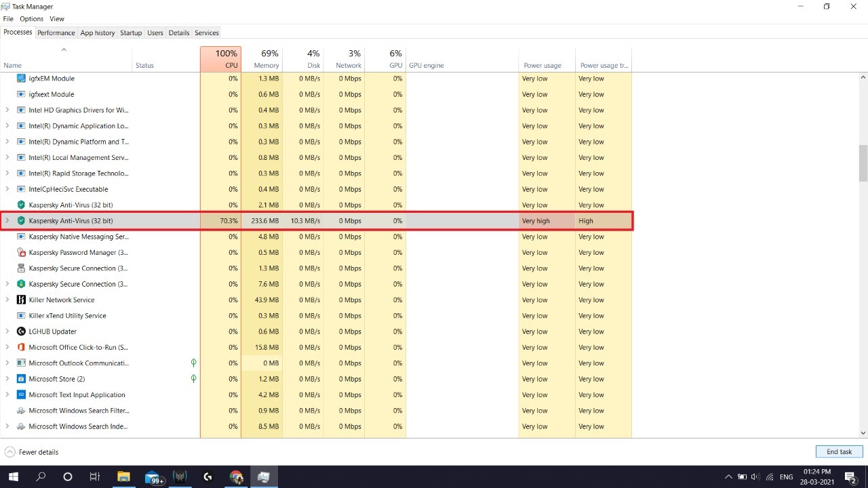Click the vertical scrollbar thumb

pyautogui.click(x=863, y=163)
